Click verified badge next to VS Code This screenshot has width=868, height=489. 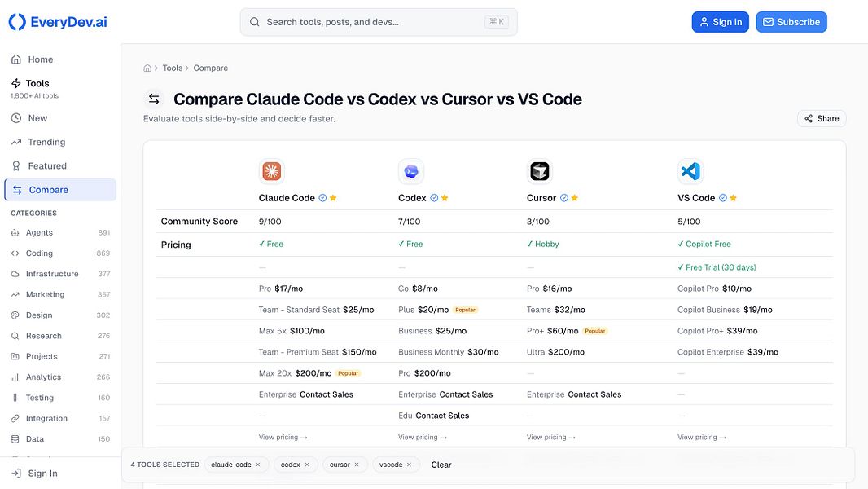pos(723,198)
